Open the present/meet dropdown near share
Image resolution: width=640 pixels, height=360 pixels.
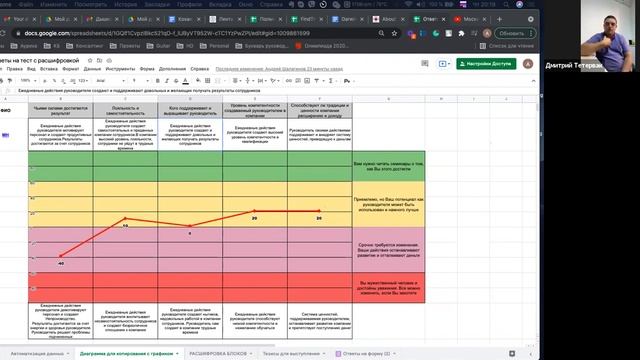(444, 64)
